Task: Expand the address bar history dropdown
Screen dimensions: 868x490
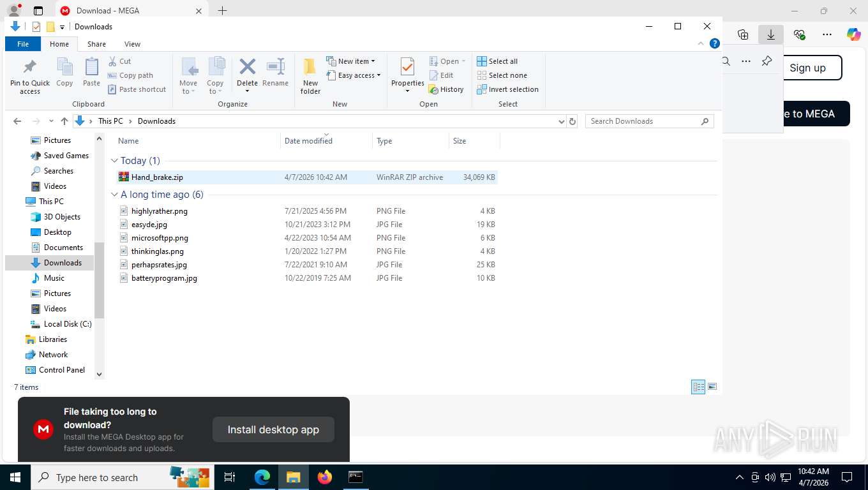Action: (562, 121)
